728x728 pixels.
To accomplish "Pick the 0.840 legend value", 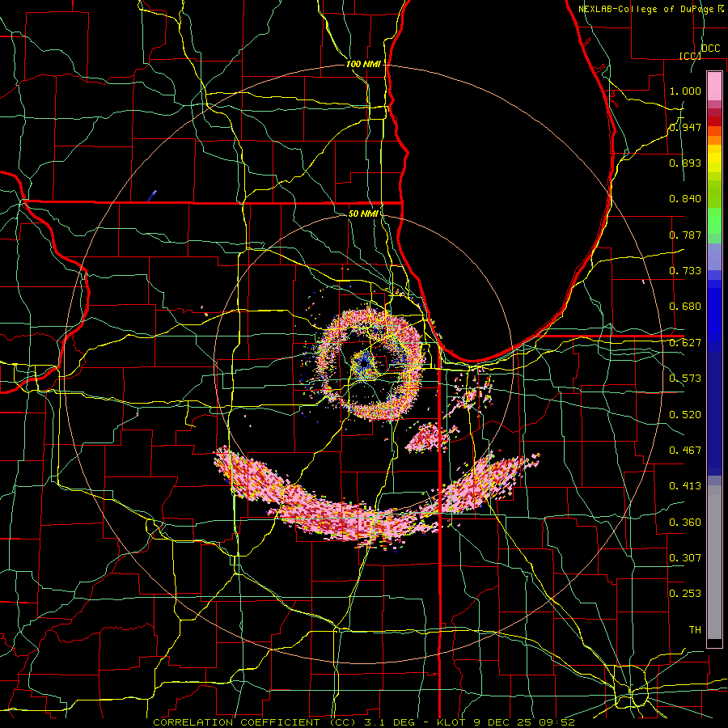I will point(685,199).
